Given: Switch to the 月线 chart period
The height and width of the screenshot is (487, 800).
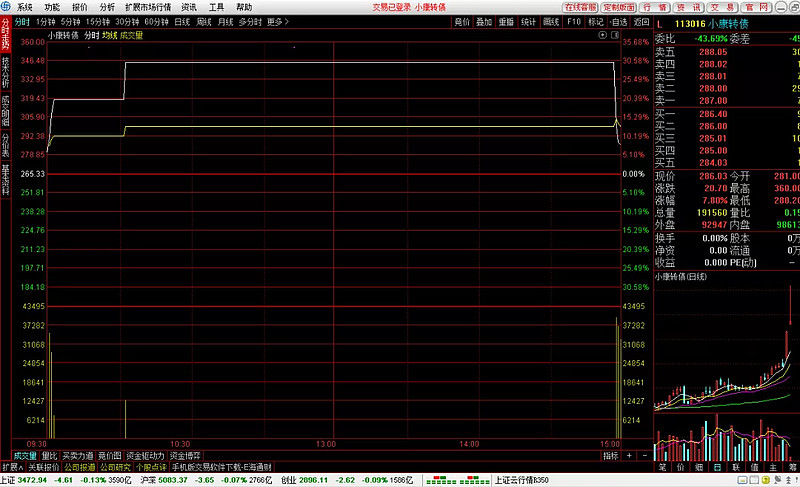Looking at the screenshot, I should pyautogui.click(x=226, y=22).
